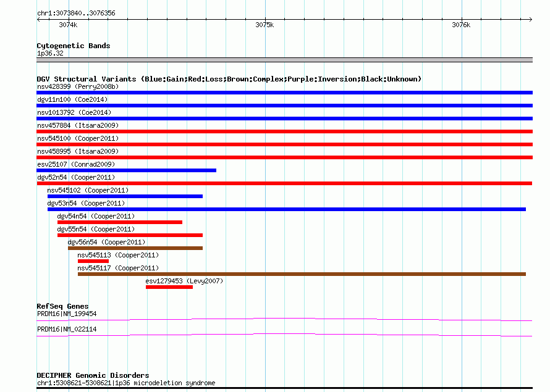The width and height of the screenshot is (550, 392).
Task: Click the 1p36.32 cytogenetic band label
Action: point(50,53)
